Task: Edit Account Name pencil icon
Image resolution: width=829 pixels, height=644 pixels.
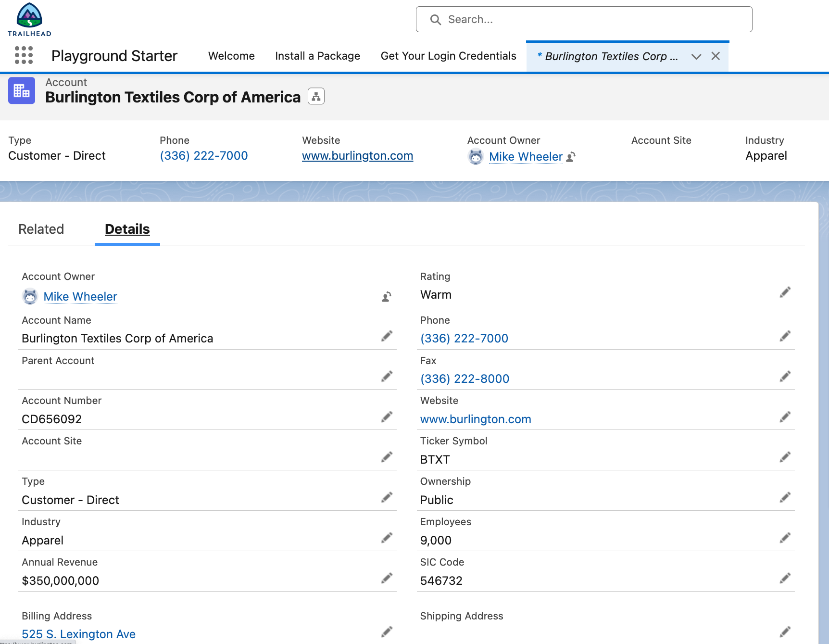Action: [387, 336]
